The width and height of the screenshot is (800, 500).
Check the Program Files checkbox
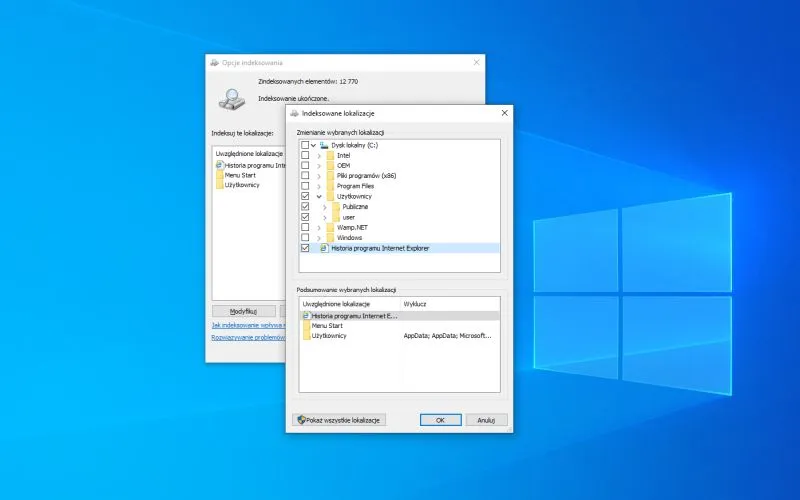(x=305, y=186)
